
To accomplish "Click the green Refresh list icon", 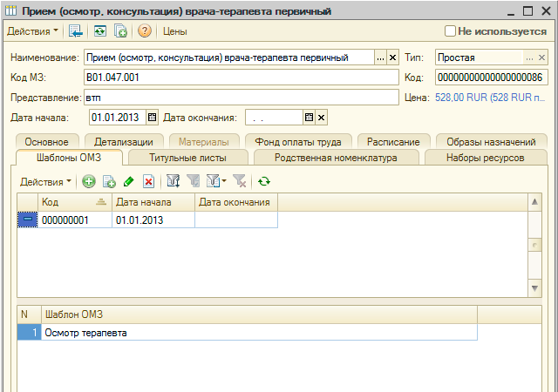I will click(x=264, y=181).
